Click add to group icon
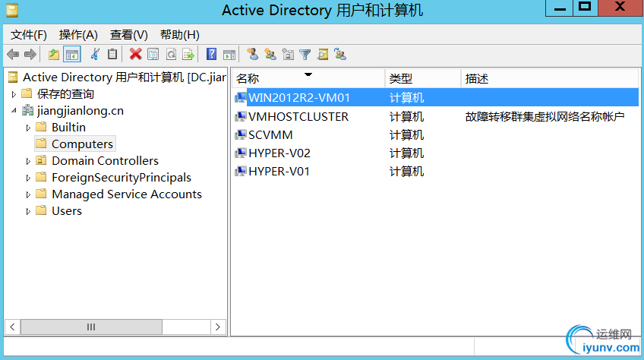644x360 pixels. coord(340,54)
